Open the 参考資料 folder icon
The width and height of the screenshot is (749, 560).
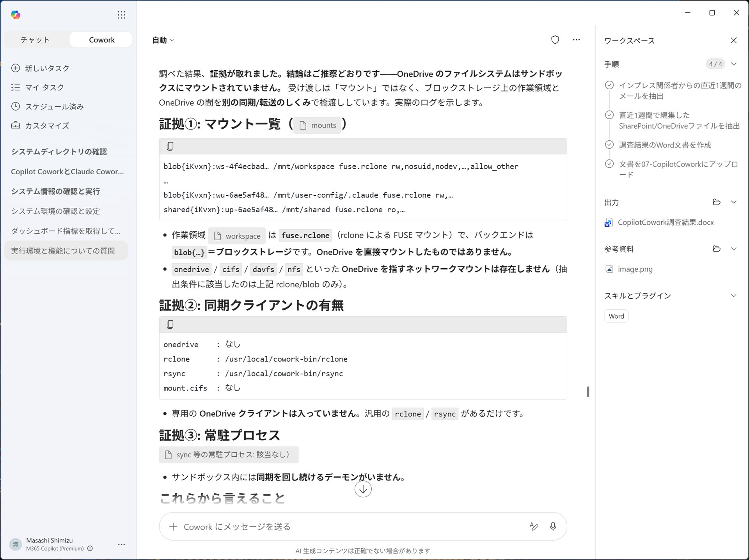tap(716, 249)
